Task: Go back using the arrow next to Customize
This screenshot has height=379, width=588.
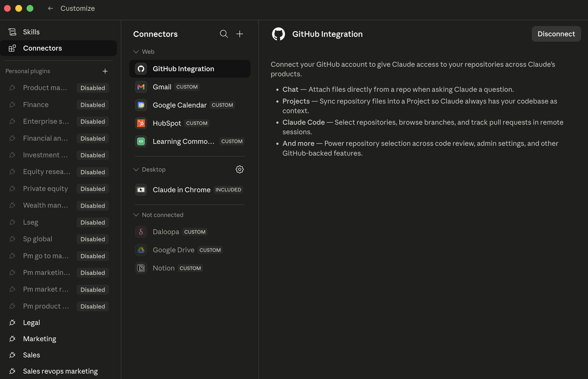Action: point(51,8)
